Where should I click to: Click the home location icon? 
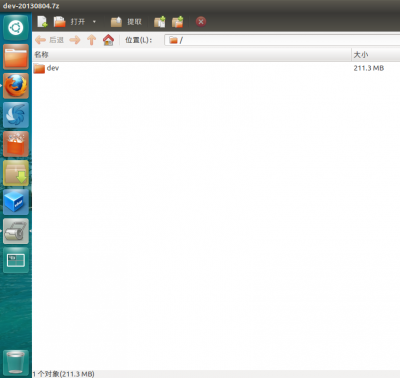pos(108,40)
